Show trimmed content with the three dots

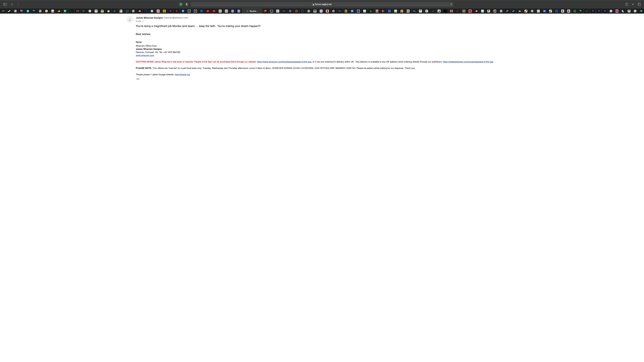pyautogui.click(x=138, y=79)
